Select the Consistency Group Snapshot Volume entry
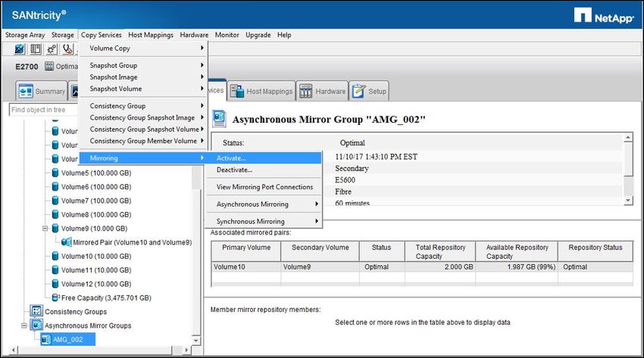644x358 pixels. (x=142, y=129)
